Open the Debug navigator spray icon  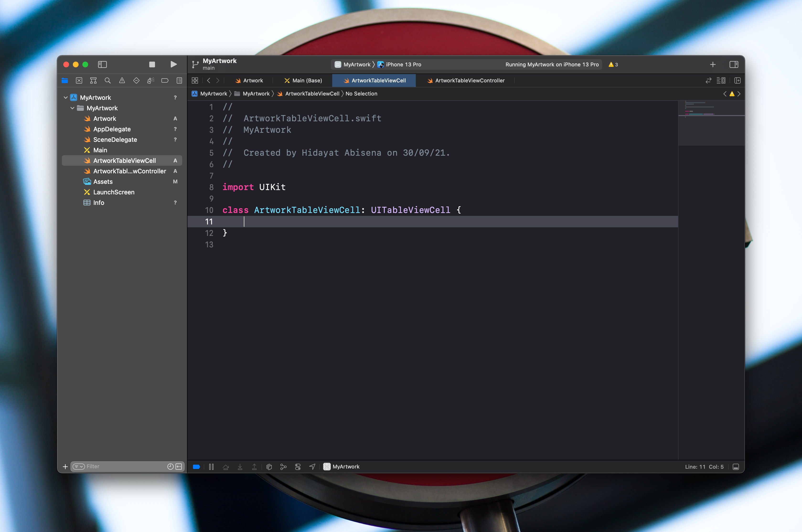point(151,80)
